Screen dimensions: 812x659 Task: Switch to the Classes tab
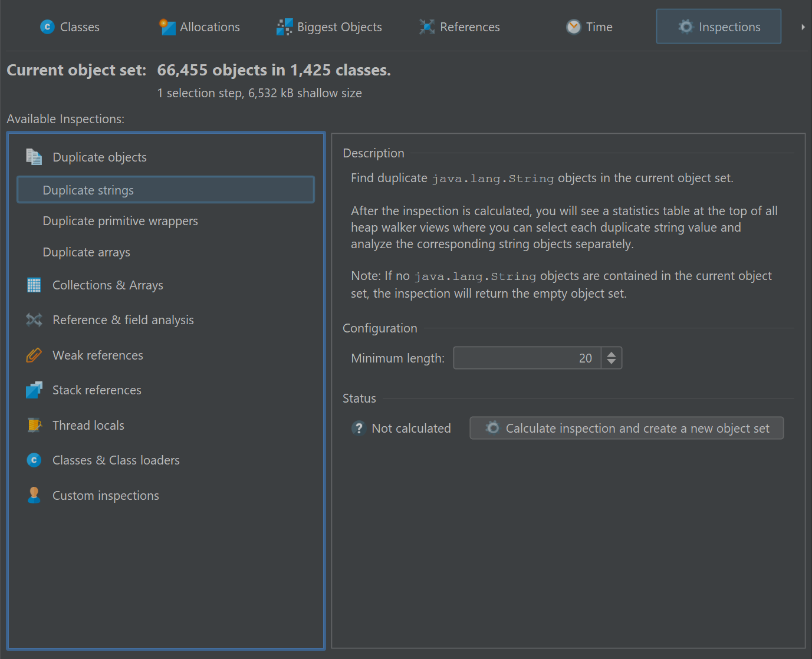pos(70,27)
